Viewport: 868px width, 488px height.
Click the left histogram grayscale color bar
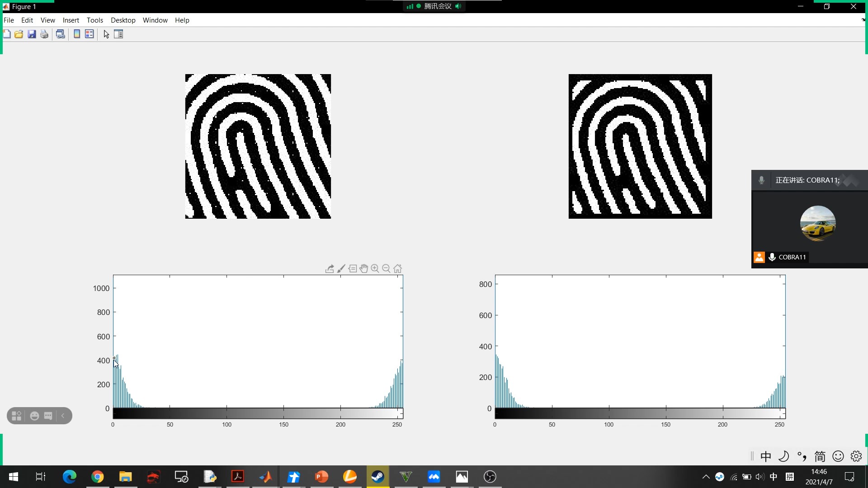tap(258, 413)
